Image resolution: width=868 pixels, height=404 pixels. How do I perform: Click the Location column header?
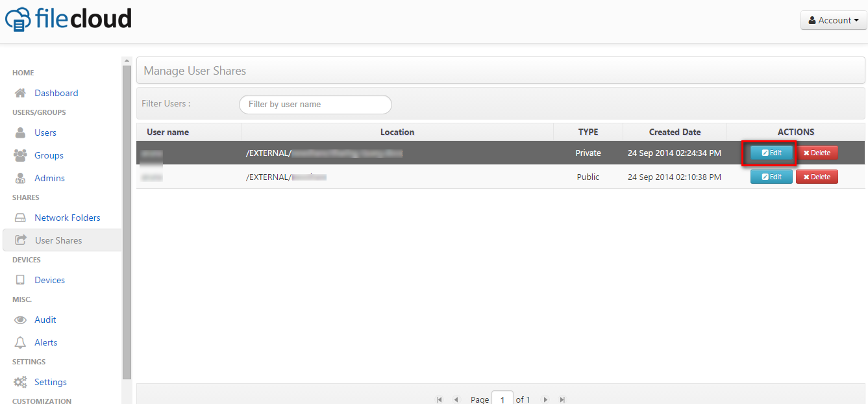[x=397, y=132]
